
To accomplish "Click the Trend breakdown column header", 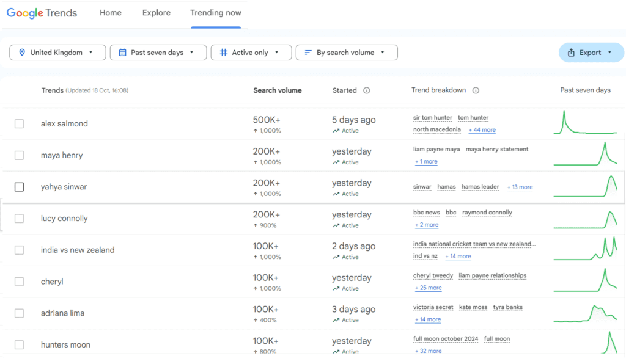I will (438, 90).
